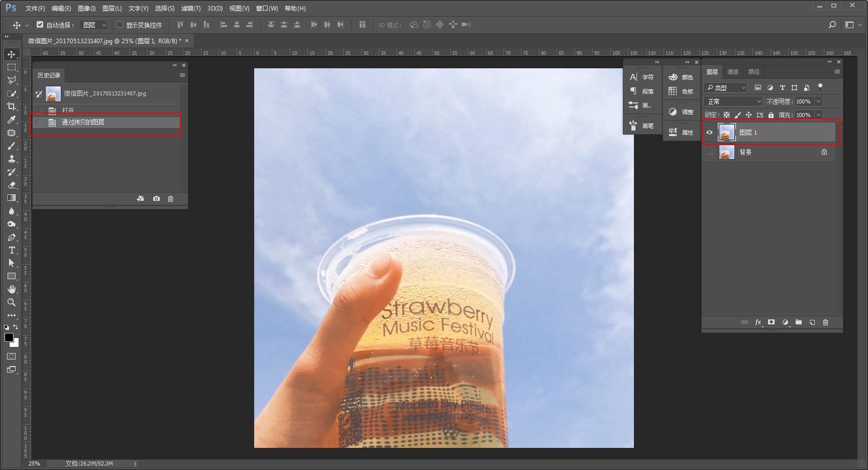868x470 pixels.
Task: Create new document from current history state
Action: pos(141,199)
